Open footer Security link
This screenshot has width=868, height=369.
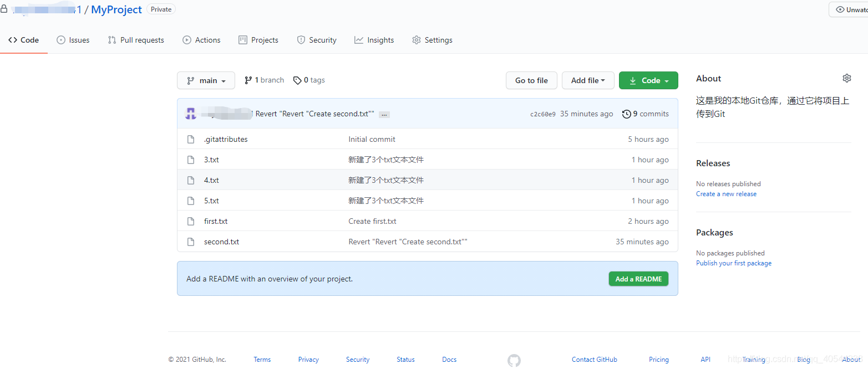(x=358, y=360)
